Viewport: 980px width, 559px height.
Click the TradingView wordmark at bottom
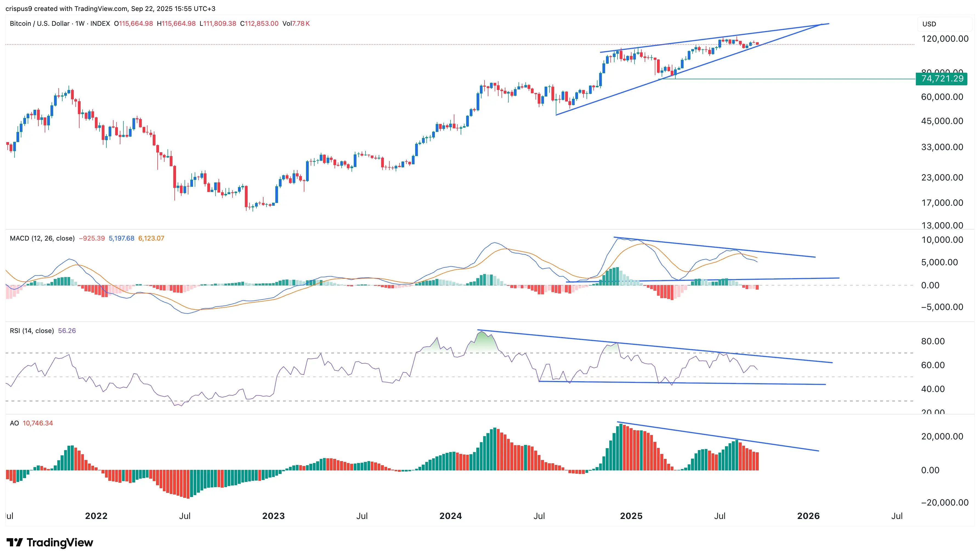click(x=60, y=543)
